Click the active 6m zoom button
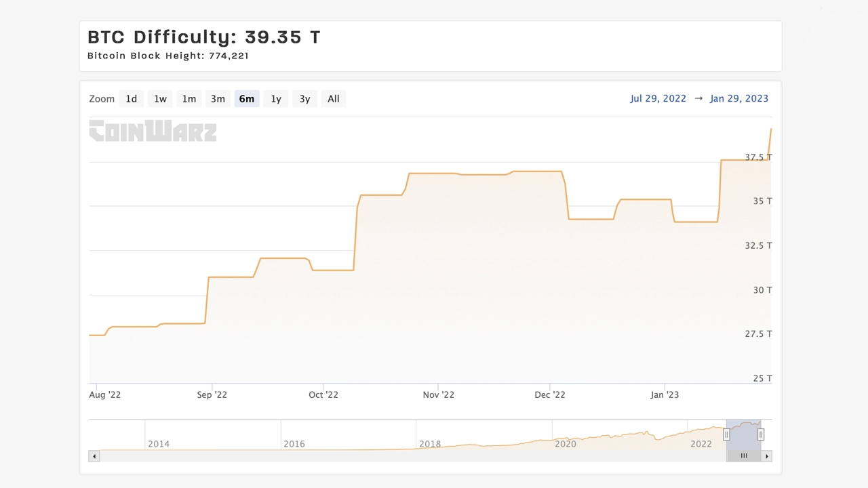Screen dimensions: 868x488 tap(247, 99)
